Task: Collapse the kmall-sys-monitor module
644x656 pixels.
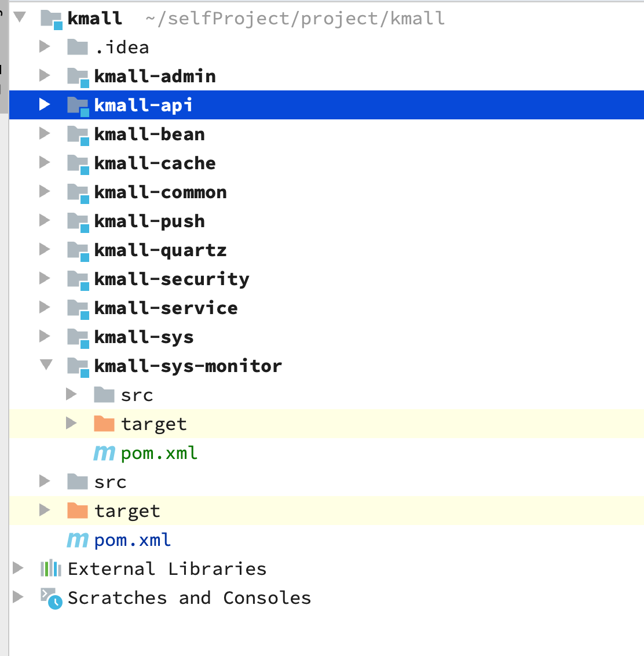Action: tap(46, 365)
